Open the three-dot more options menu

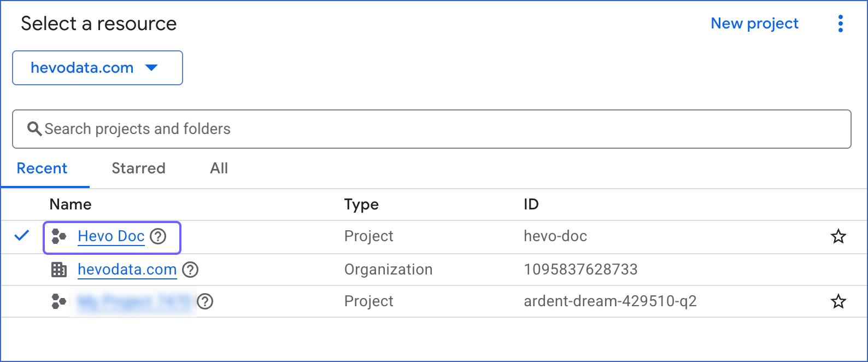coord(840,24)
